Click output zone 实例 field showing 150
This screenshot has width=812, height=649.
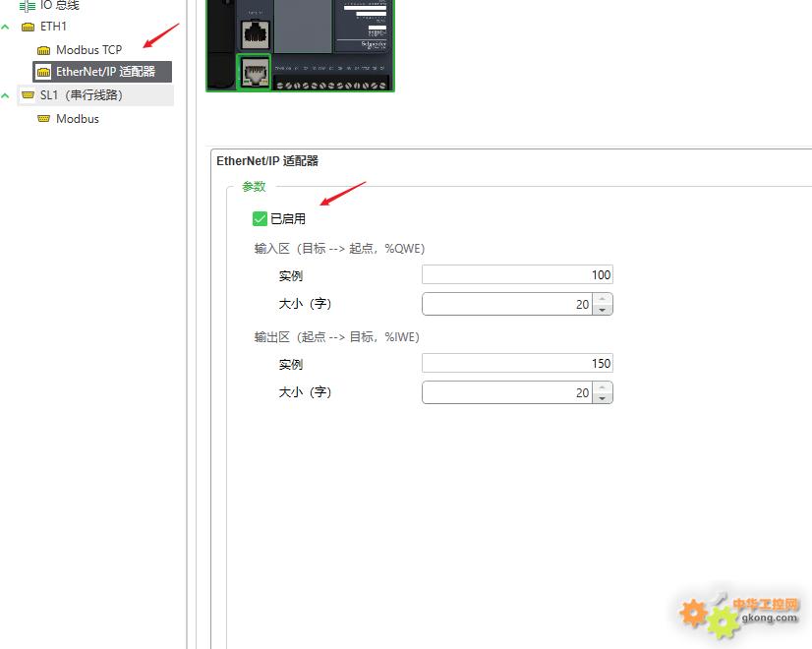[517, 363]
